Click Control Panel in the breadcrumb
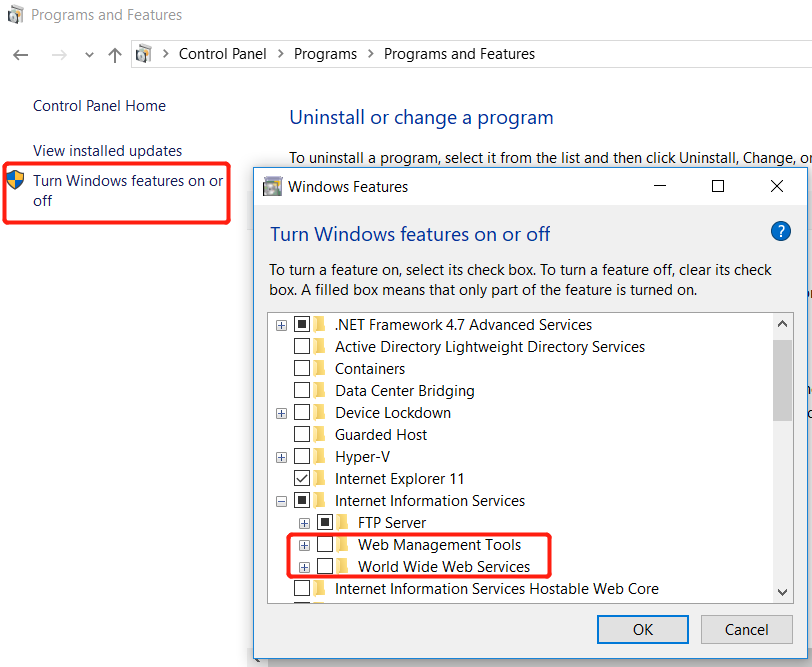Viewport: 812px width, 667px height. pos(223,54)
